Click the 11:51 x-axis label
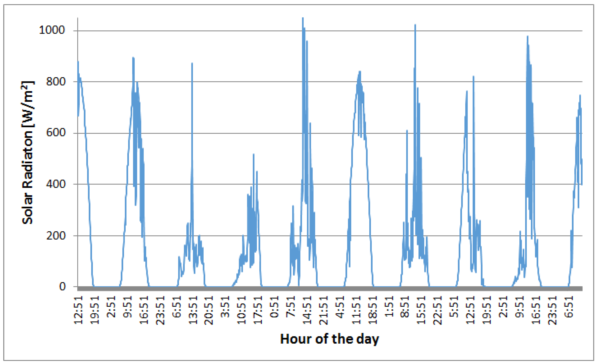This screenshot has height=364, width=598. coord(356,310)
